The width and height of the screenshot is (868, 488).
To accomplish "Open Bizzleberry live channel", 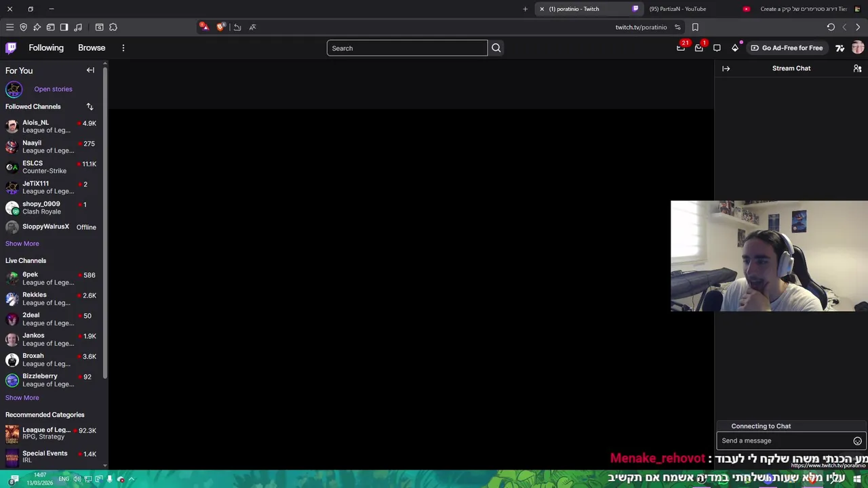I will (x=52, y=380).
